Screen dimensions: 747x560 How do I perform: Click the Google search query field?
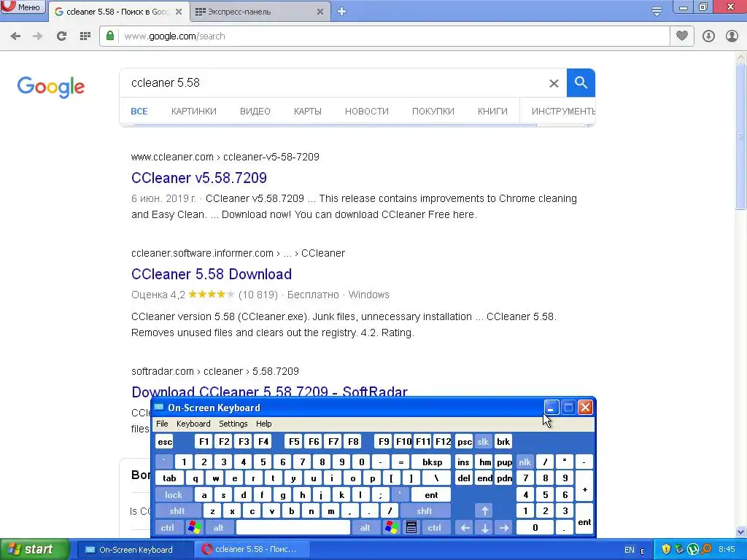pyautogui.click(x=333, y=83)
